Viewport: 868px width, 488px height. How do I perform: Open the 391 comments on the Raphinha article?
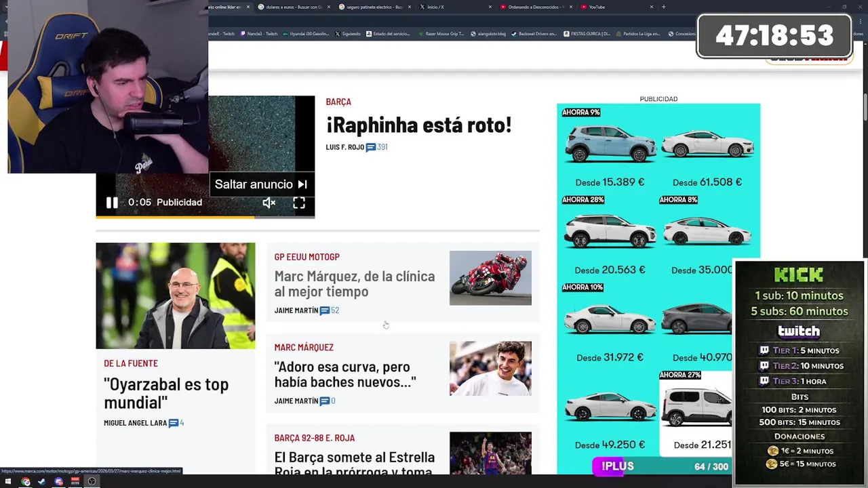[377, 147]
